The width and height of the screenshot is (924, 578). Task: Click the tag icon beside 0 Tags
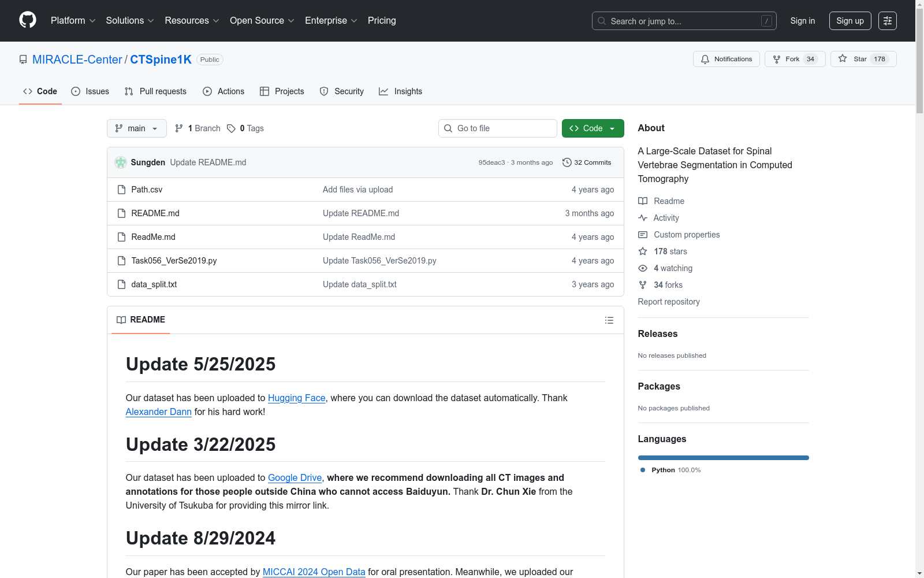231,128
